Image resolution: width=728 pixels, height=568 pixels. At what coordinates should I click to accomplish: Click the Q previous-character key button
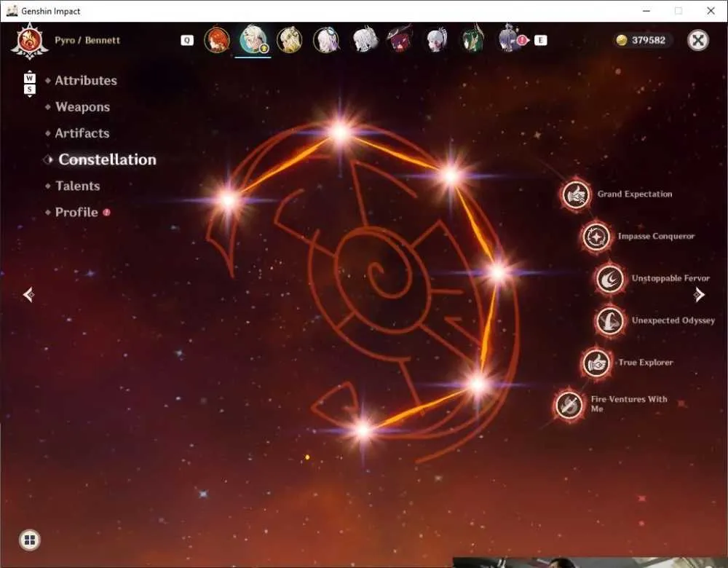pyautogui.click(x=186, y=40)
